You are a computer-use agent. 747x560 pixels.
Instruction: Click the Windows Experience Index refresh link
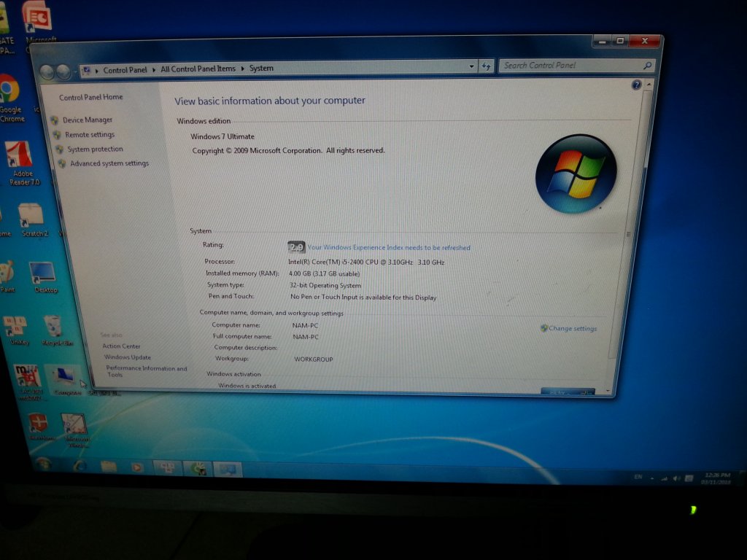coord(389,248)
